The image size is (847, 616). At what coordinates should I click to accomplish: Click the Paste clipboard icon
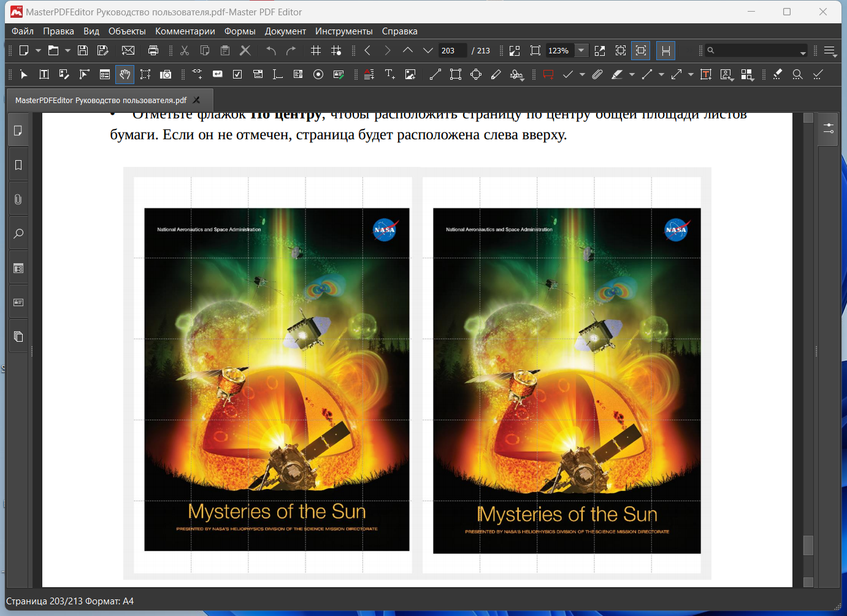(x=225, y=50)
